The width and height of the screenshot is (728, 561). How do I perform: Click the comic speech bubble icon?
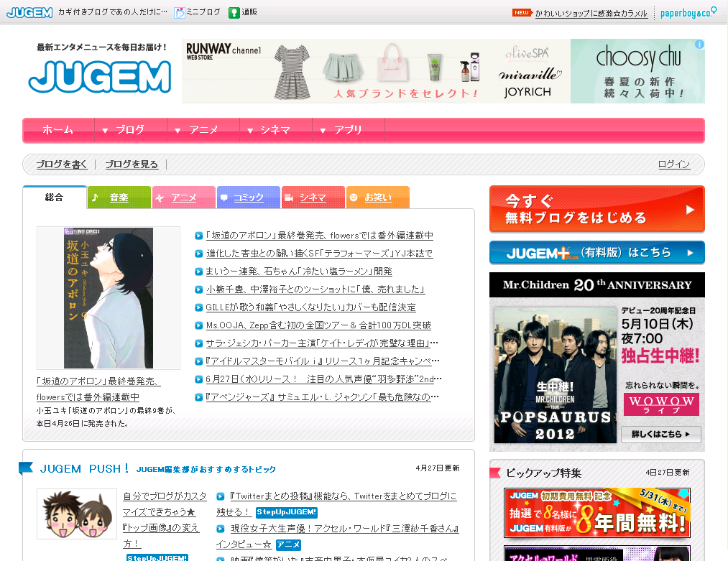pyautogui.click(x=224, y=198)
